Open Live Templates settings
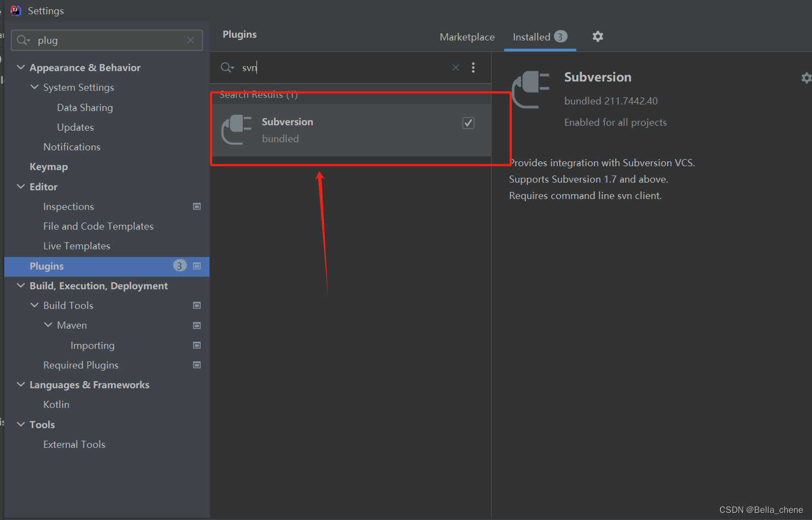The width and height of the screenshot is (812, 520). [77, 246]
